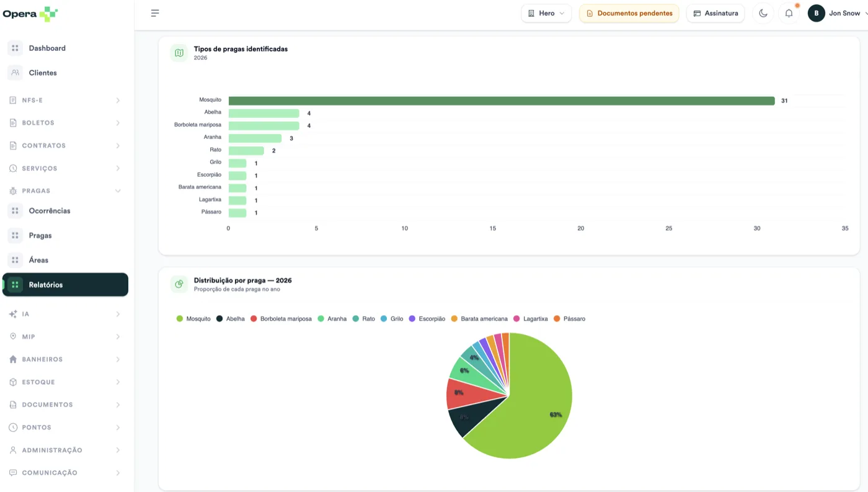Expand the Serviços menu section
Image resolution: width=868 pixels, height=492 pixels.
pyautogui.click(x=66, y=168)
